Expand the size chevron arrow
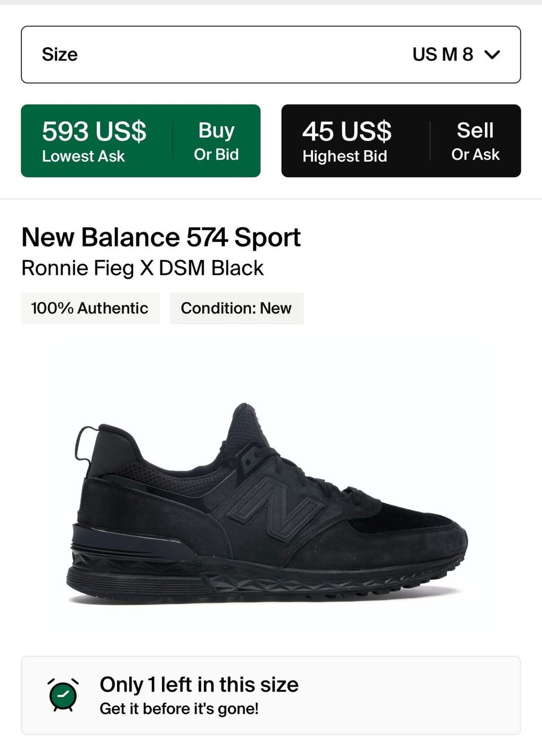Viewport: 542px width, 756px height. tap(492, 55)
